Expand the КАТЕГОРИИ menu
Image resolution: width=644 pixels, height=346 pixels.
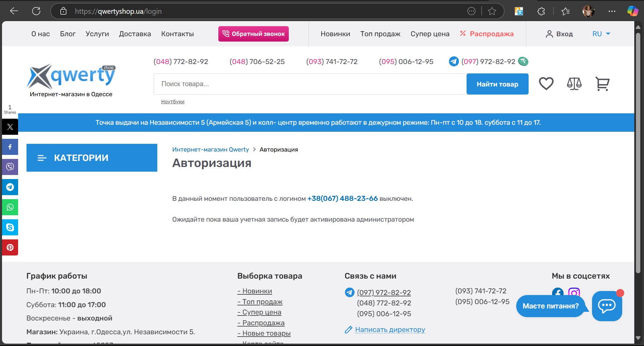(92, 158)
